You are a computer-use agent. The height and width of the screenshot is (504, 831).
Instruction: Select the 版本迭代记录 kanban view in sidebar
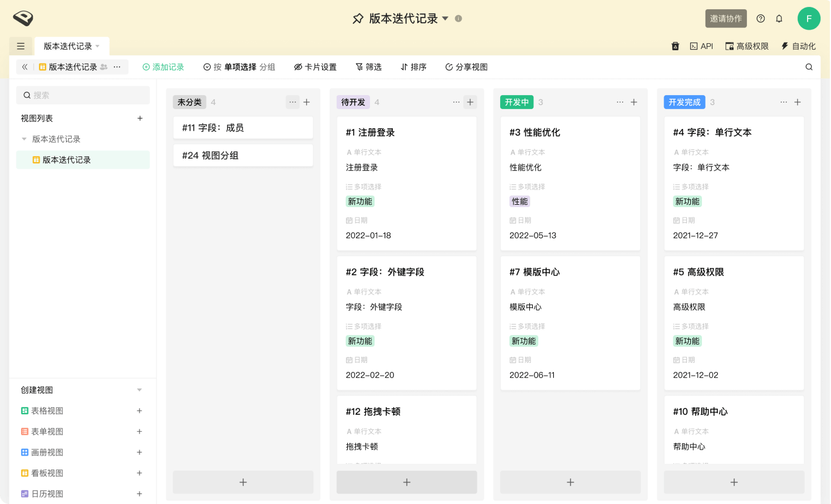(67, 160)
